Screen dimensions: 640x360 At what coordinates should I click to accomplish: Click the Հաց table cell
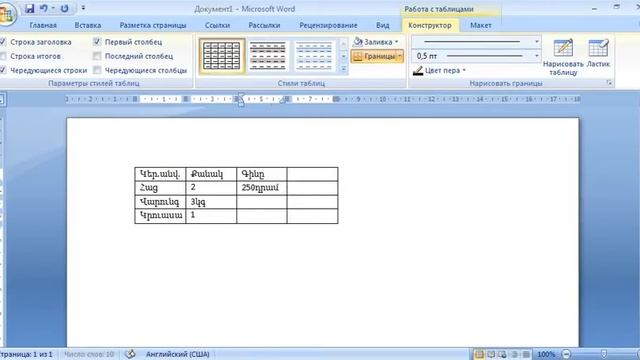[x=160, y=188]
